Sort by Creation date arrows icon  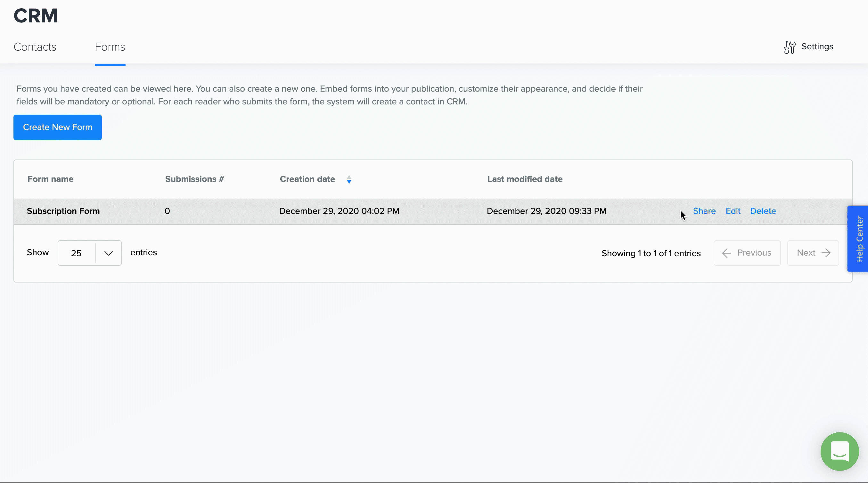pyautogui.click(x=349, y=179)
